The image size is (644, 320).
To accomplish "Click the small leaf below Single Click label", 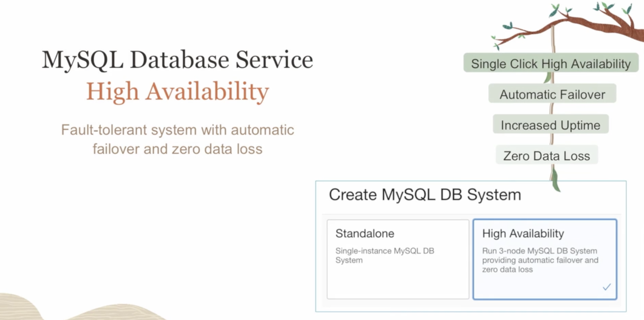I will (548, 78).
